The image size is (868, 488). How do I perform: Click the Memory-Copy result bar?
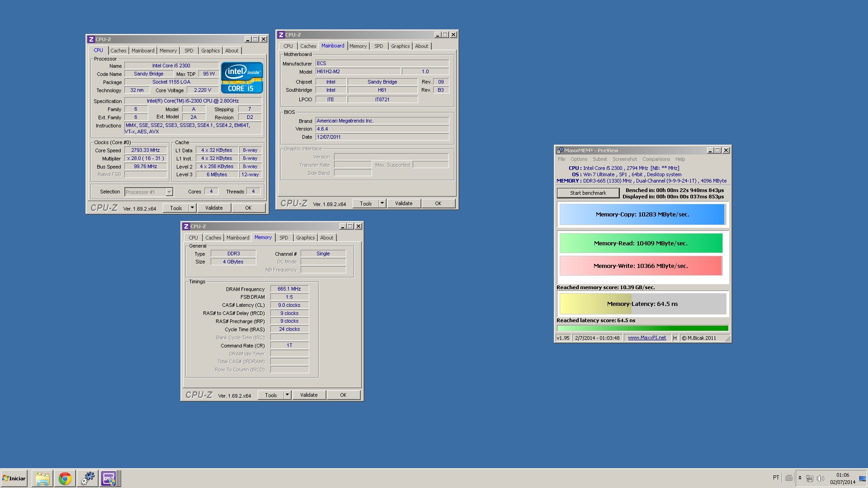point(642,215)
